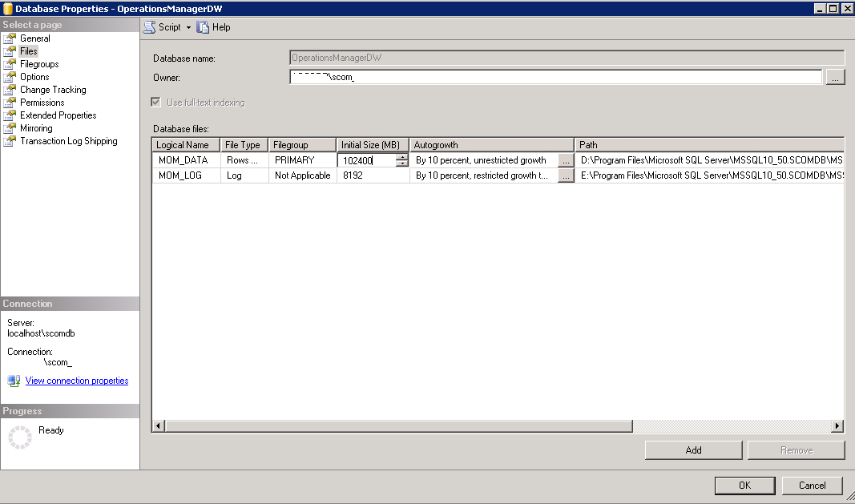This screenshot has width=855, height=504.
Task: Click the Owner input field
Action: coord(555,78)
